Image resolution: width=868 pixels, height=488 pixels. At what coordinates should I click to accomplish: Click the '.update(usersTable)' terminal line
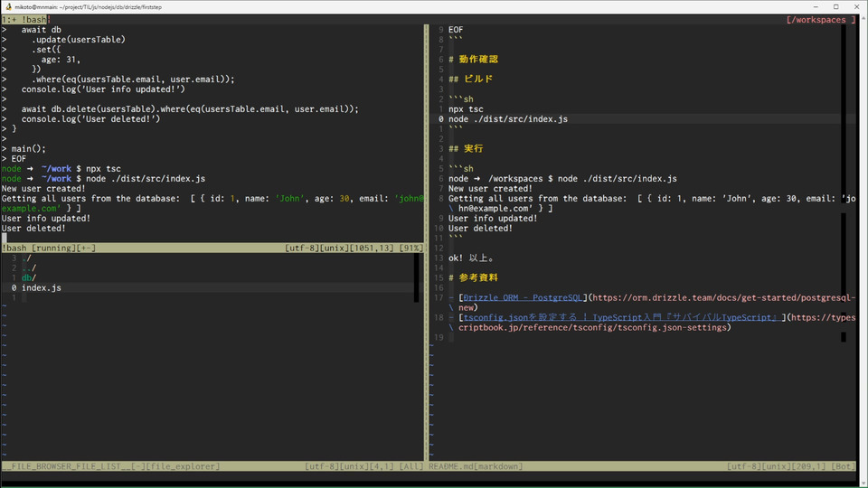[x=79, y=39]
